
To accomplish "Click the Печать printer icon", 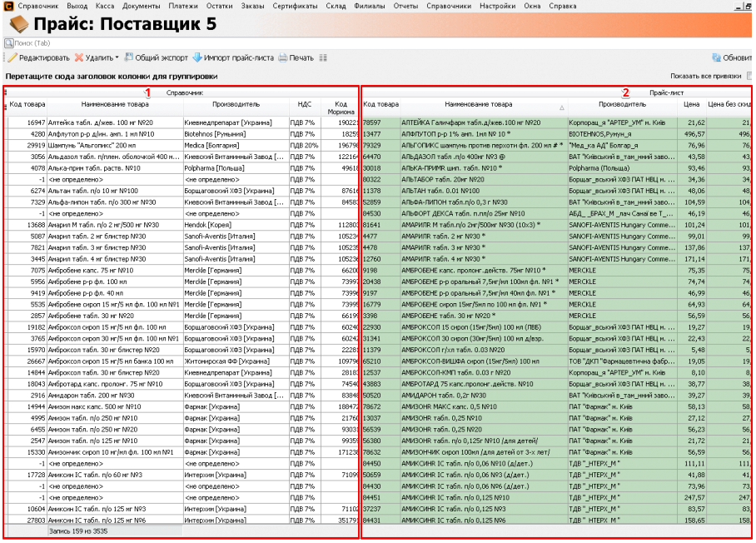I will click(x=283, y=58).
